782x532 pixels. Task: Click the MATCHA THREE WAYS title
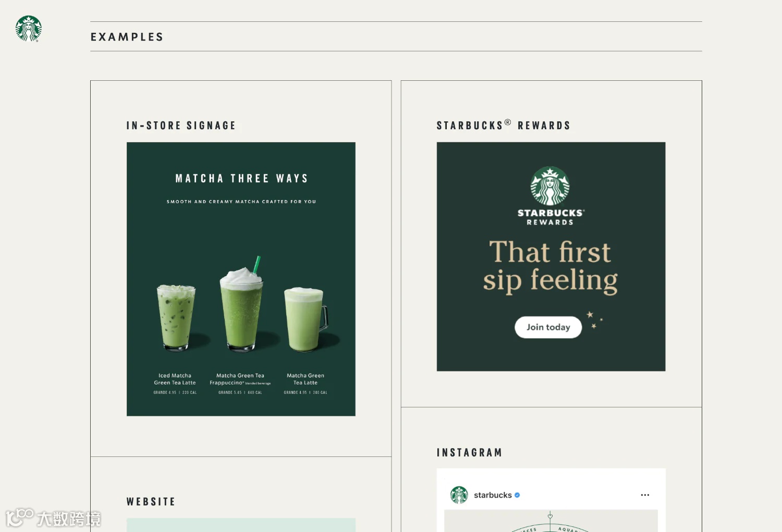[241, 179]
